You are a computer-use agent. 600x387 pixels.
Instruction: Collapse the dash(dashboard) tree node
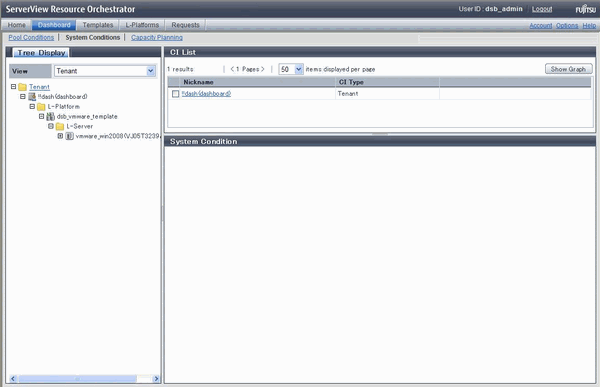tap(23, 96)
